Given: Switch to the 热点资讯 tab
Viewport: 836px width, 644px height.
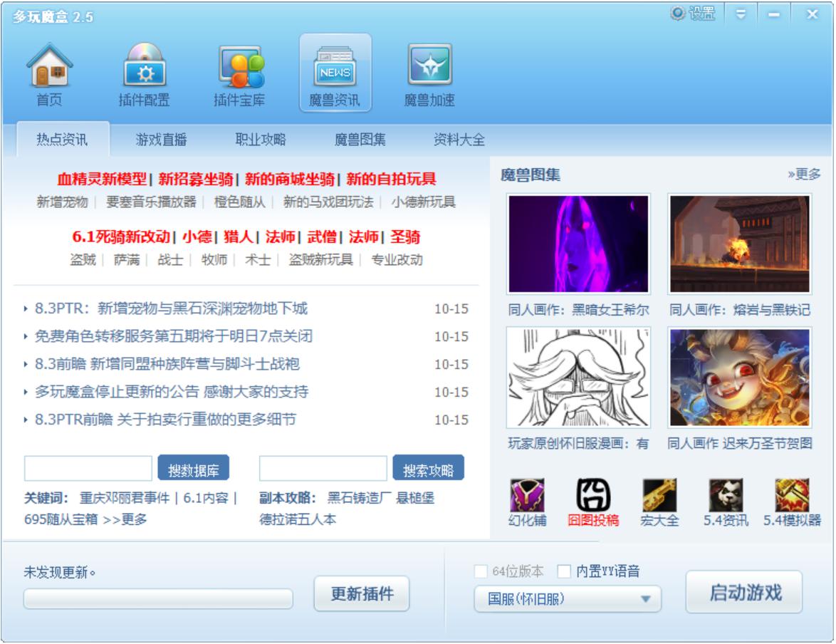Looking at the screenshot, I should pyautogui.click(x=63, y=140).
